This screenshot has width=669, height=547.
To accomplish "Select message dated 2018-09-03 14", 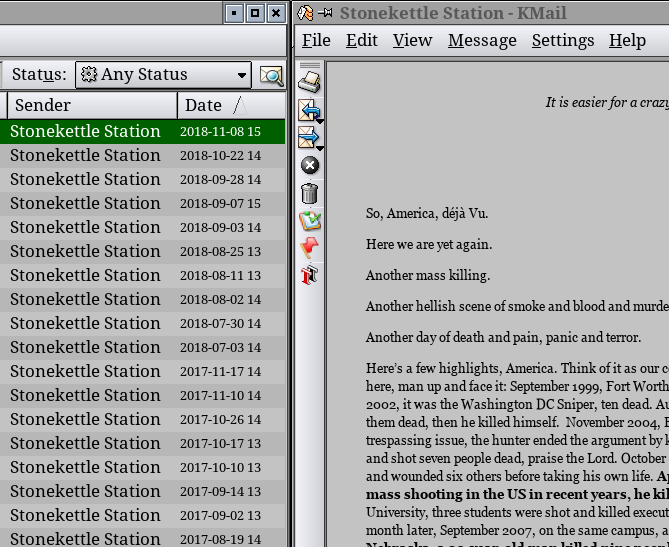I will click(143, 227).
